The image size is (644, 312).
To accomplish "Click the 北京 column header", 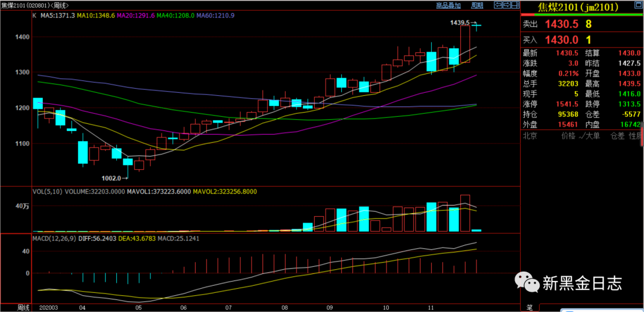I will click(x=530, y=136).
